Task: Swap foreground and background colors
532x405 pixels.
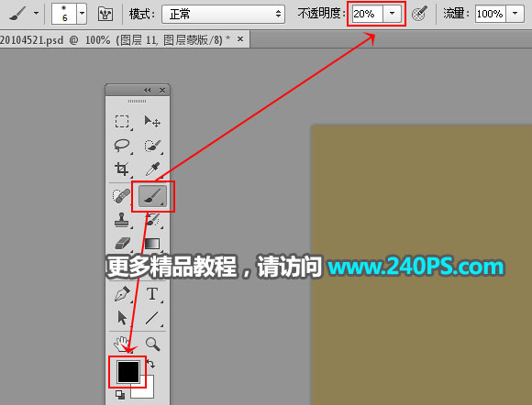Action: [x=150, y=365]
